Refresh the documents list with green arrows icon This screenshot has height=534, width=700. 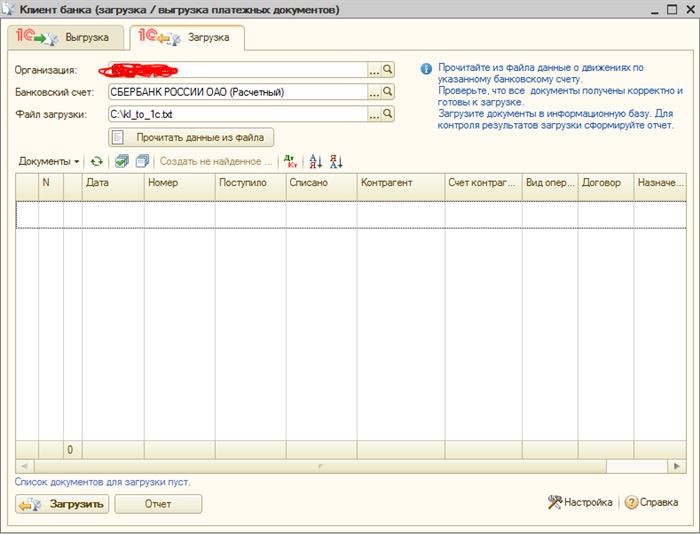(x=96, y=161)
